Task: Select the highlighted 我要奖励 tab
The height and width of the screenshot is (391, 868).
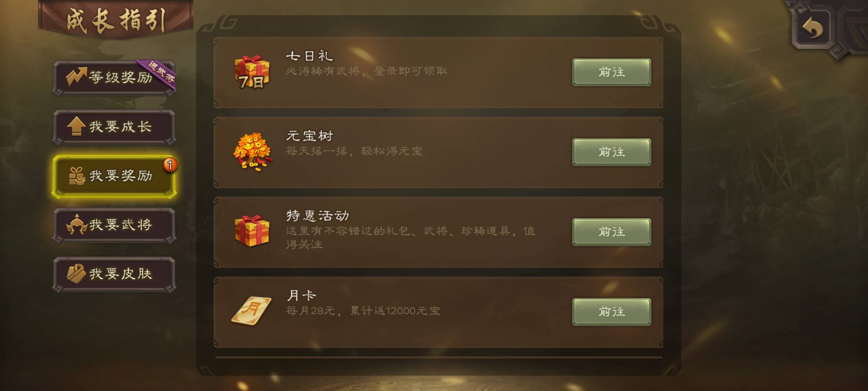Action: (x=114, y=176)
